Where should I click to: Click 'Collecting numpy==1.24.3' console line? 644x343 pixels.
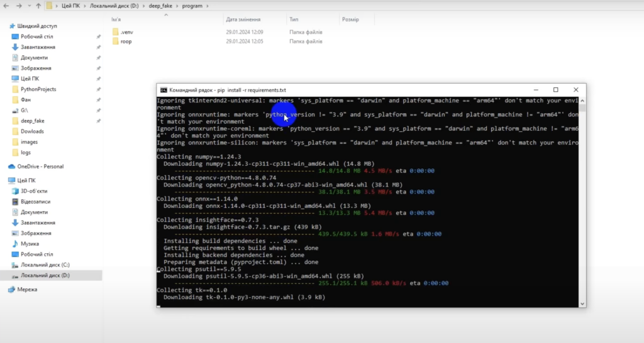[199, 156]
